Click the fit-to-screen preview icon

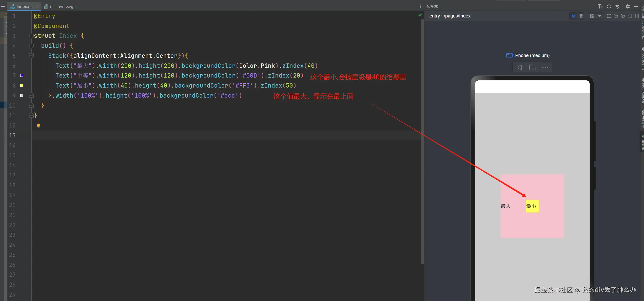point(630,16)
